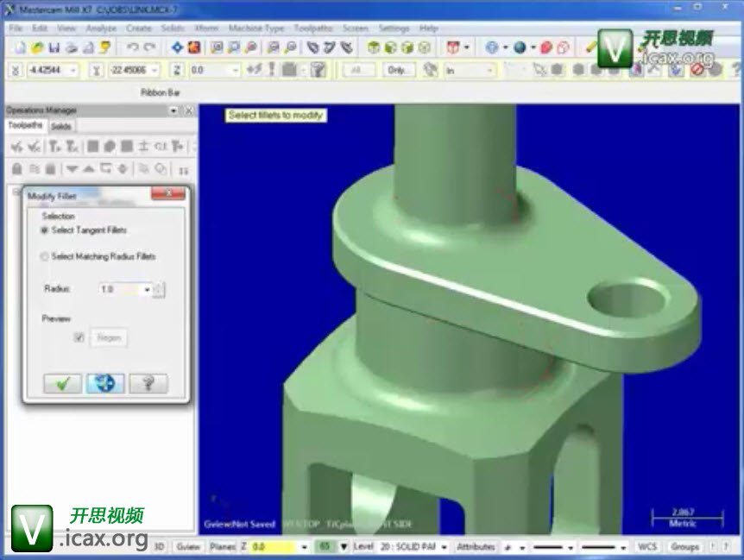Switch to the Solids tab

coord(60,126)
